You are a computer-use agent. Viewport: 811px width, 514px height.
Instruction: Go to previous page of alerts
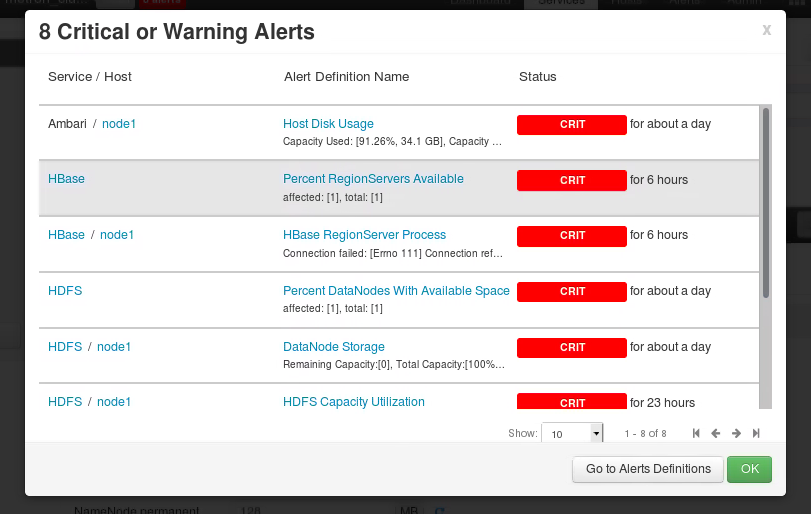(x=716, y=433)
